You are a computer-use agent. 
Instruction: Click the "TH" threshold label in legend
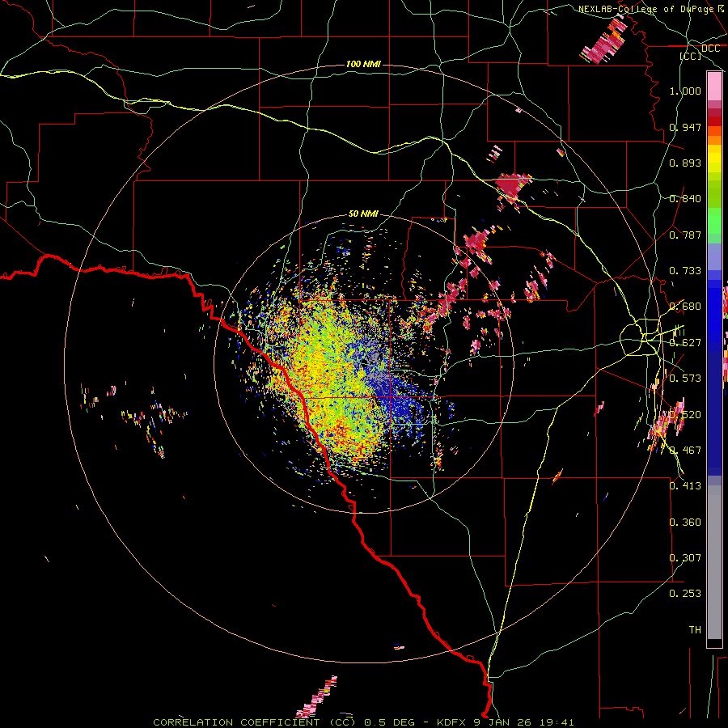(x=695, y=629)
